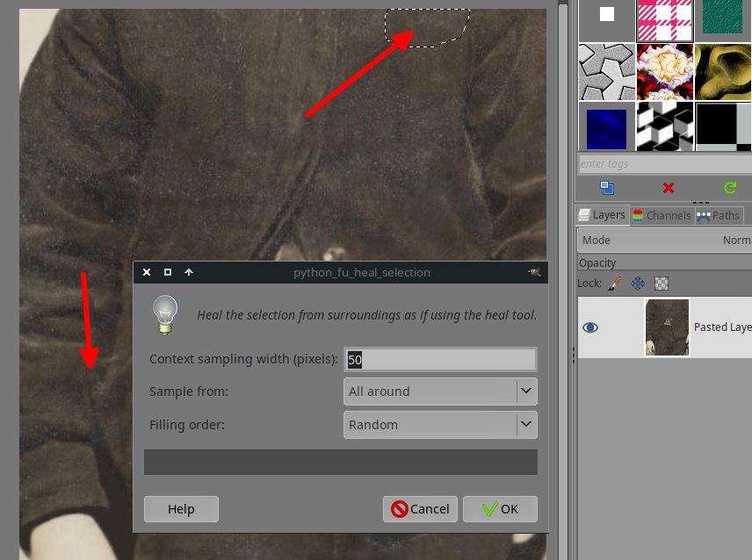Switch to the Channels tab
This screenshot has width=752, height=560.
(662, 216)
